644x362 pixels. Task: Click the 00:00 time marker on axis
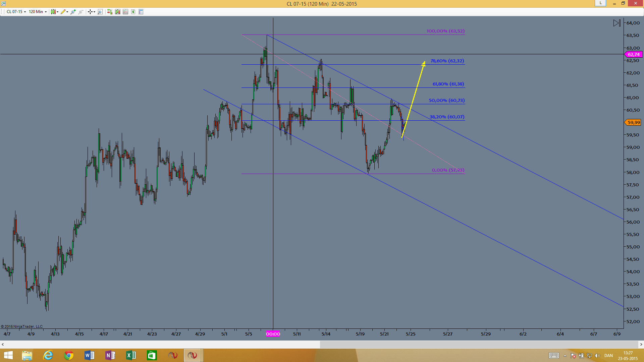273,334
